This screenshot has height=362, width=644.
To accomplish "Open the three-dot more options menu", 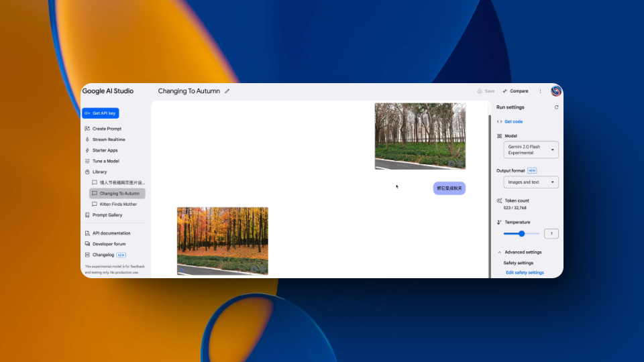I will click(540, 91).
